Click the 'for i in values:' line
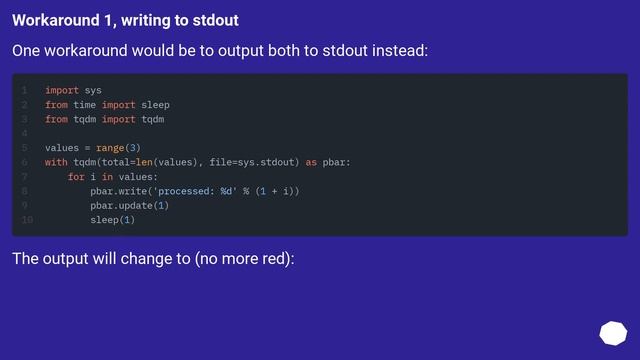 tap(113, 177)
